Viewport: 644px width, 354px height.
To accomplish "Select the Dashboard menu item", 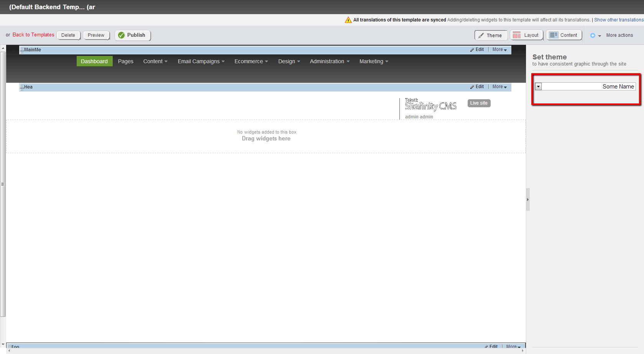I will pyautogui.click(x=94, y=61).
